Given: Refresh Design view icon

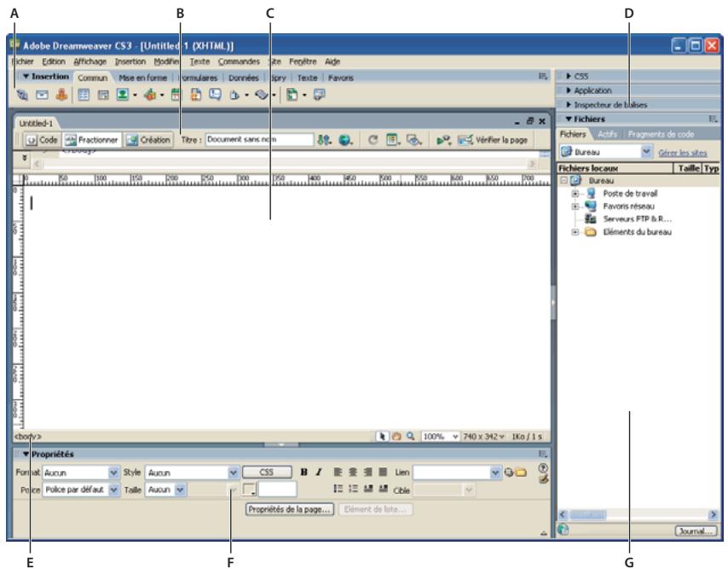Looking at the screenshot, I should [x=373, y=139].
